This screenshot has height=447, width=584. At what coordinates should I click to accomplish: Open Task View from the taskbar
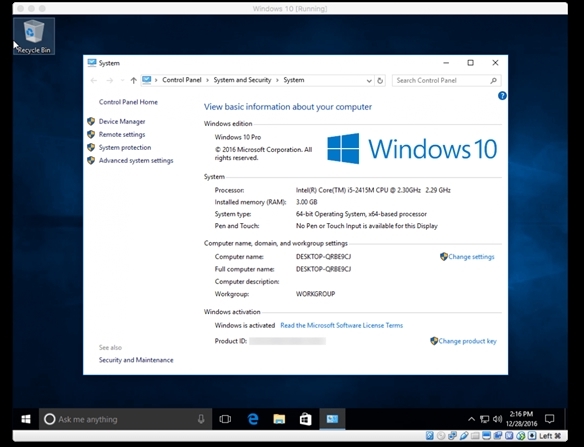coord(225,419)
